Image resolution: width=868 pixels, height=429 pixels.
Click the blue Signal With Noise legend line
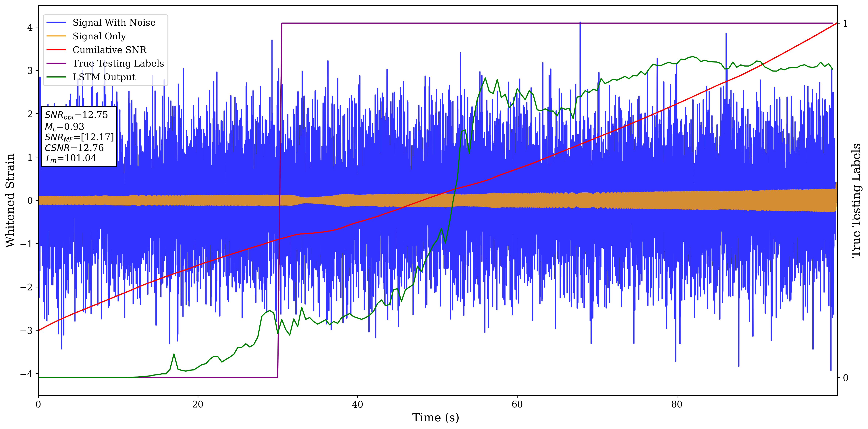[x=56, y=23]
